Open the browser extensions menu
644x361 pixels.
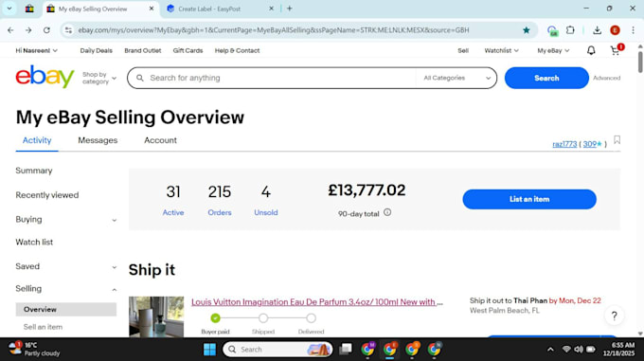pos(570,30)
